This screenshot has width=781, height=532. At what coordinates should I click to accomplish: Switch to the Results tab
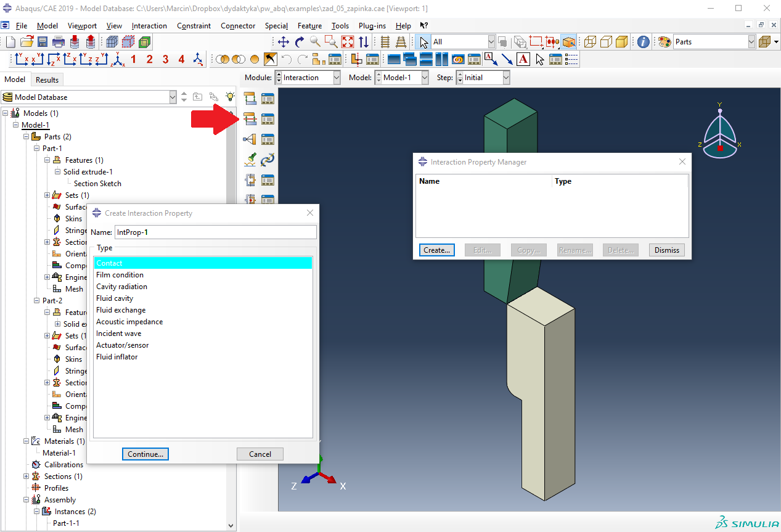(47, 80)
